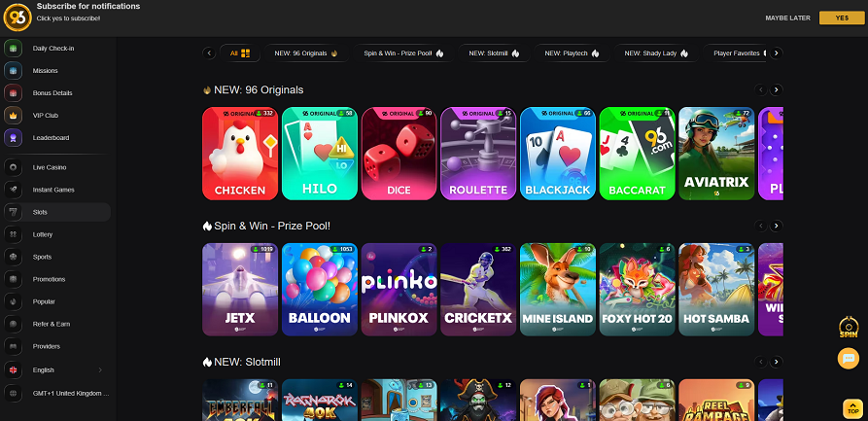Open the SPIN wheel icon

(848, 327)
